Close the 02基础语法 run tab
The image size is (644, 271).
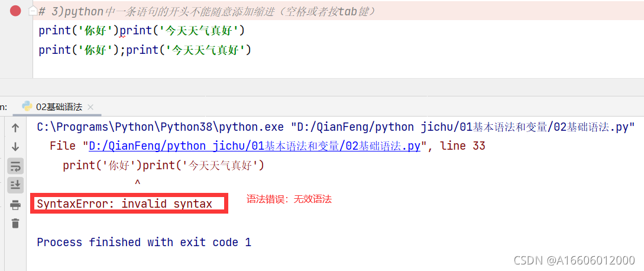[x=90, y=107]
